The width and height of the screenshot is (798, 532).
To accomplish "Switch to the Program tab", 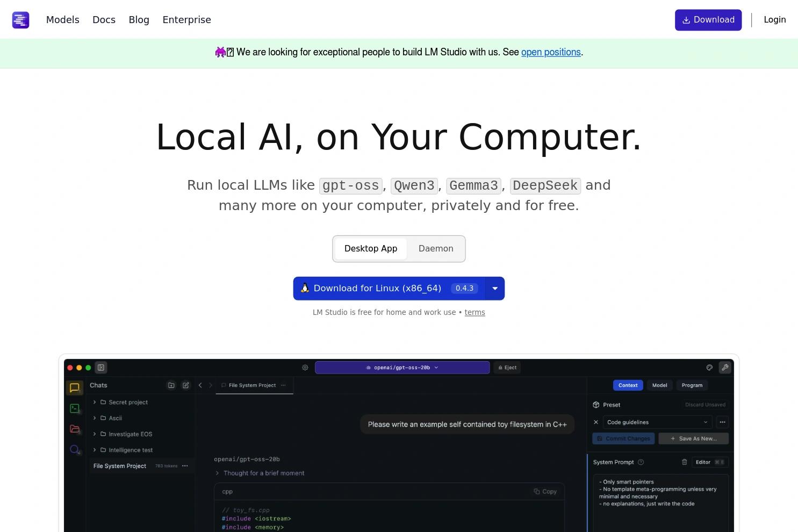I will coord(692,385).
